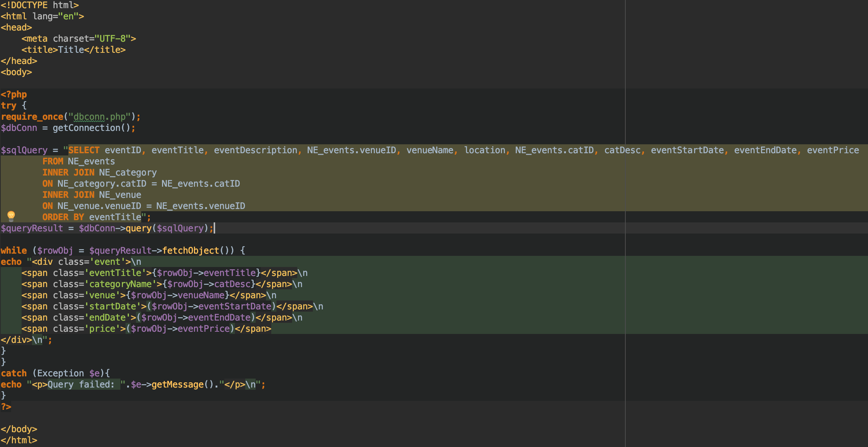Click the "catch (Exception $e){" line
Image resolution: width=868 pixels, height=447 pixels.
(x=55, y=373)
